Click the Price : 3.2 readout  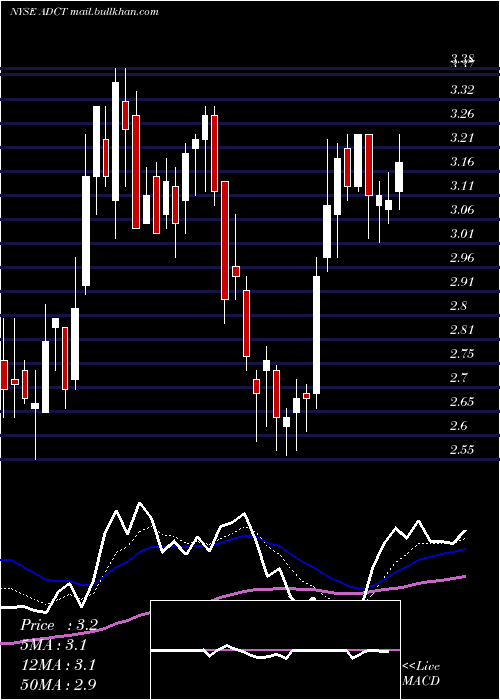pyautogui.click(x=58, y=625)
